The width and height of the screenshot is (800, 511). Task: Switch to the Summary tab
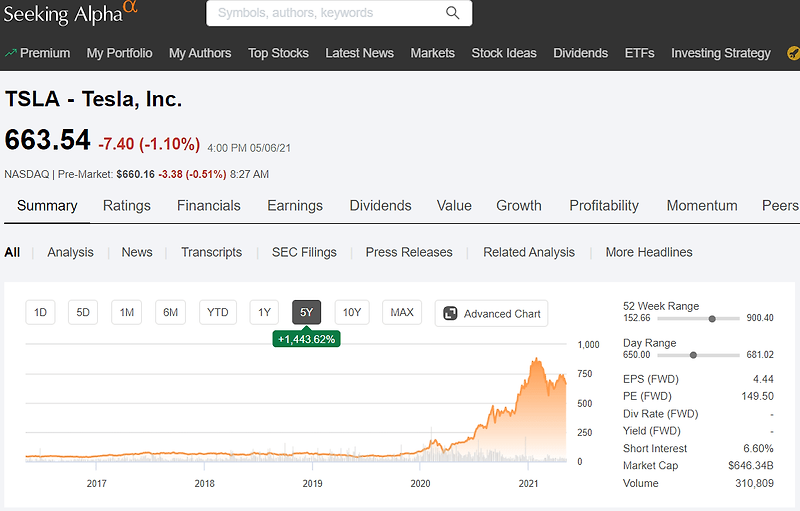click(x=47, y=206)
